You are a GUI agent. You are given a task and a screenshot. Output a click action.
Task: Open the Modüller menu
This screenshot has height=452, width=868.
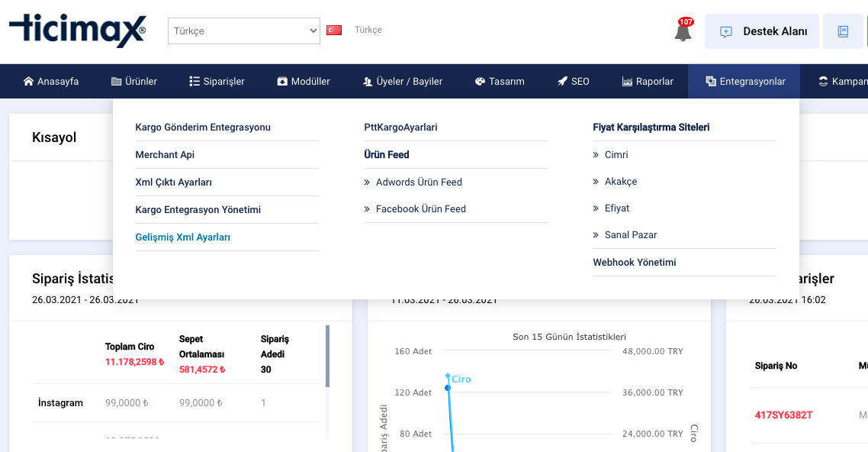[x=304, y=82]
